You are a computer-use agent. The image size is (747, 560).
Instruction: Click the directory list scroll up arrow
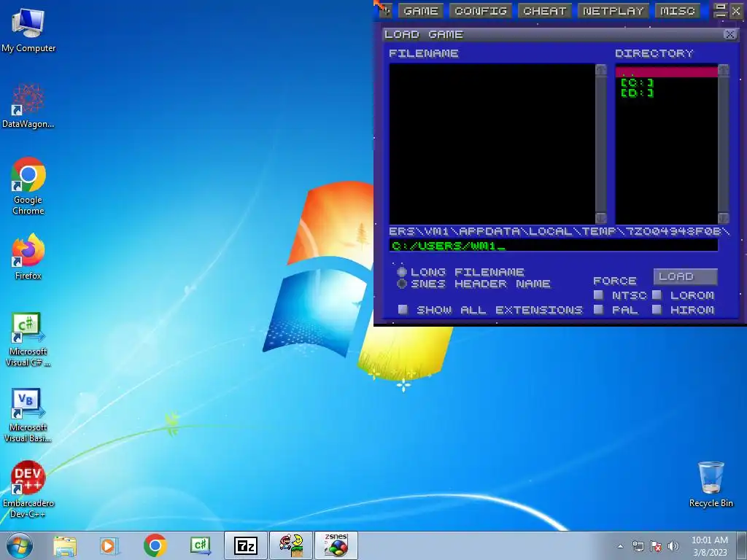point(723,70)
